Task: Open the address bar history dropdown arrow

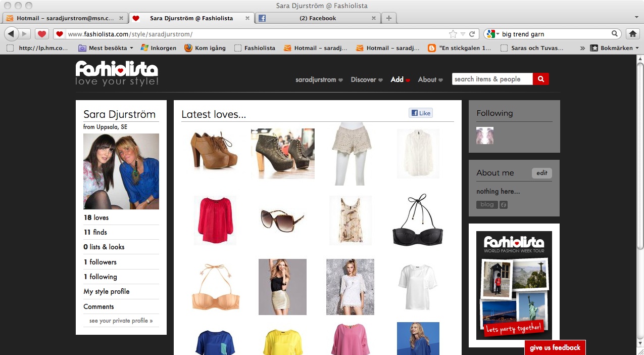Action: coord(463,34)
